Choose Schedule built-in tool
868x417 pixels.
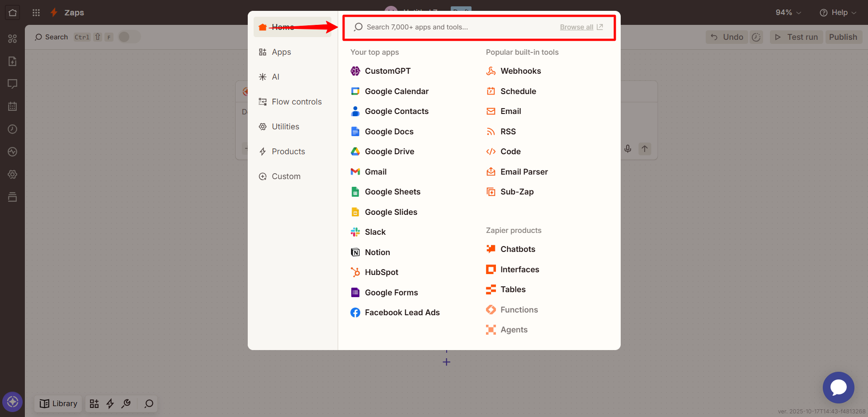tap(511, 91)
